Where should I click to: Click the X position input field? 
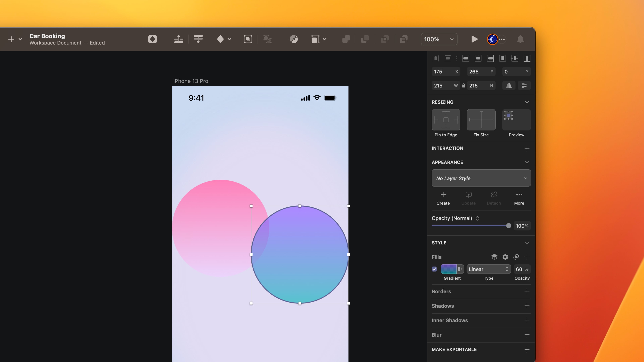443,72
